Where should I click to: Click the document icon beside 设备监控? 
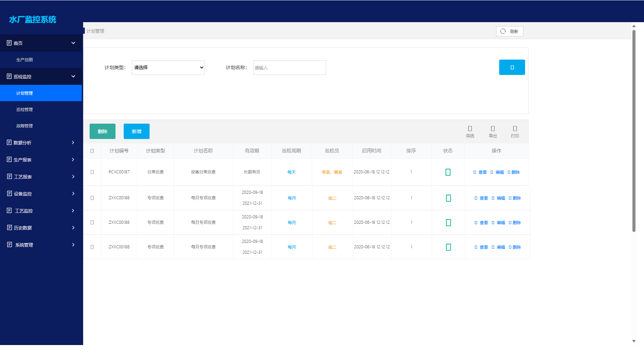pos(10,193)
